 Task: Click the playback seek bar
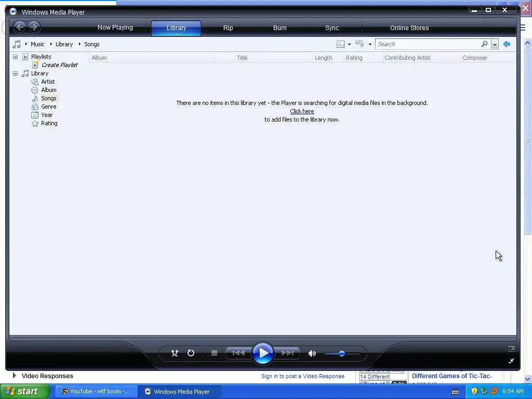pyautogui.click(x=263, y=338)
